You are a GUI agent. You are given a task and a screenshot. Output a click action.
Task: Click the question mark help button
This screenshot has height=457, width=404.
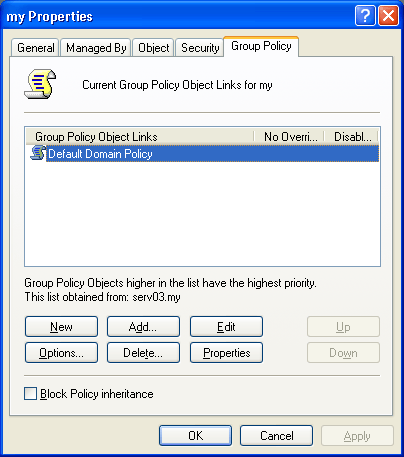click(365, 16)
